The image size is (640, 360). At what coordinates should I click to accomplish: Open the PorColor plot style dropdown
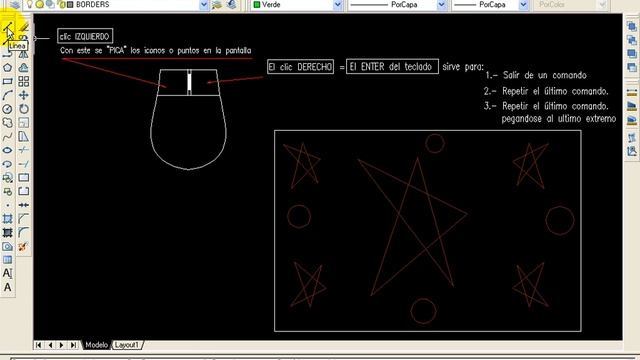point(602,5)
